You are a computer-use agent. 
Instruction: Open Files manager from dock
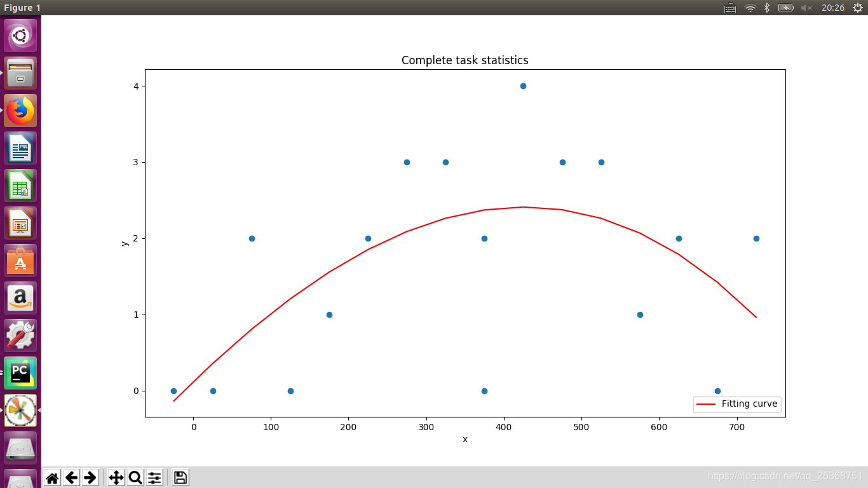[x=20, y=73]
